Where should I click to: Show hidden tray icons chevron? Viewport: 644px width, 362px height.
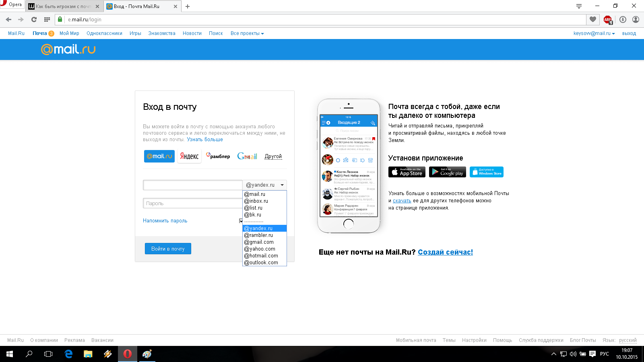(x=554, y=354)
